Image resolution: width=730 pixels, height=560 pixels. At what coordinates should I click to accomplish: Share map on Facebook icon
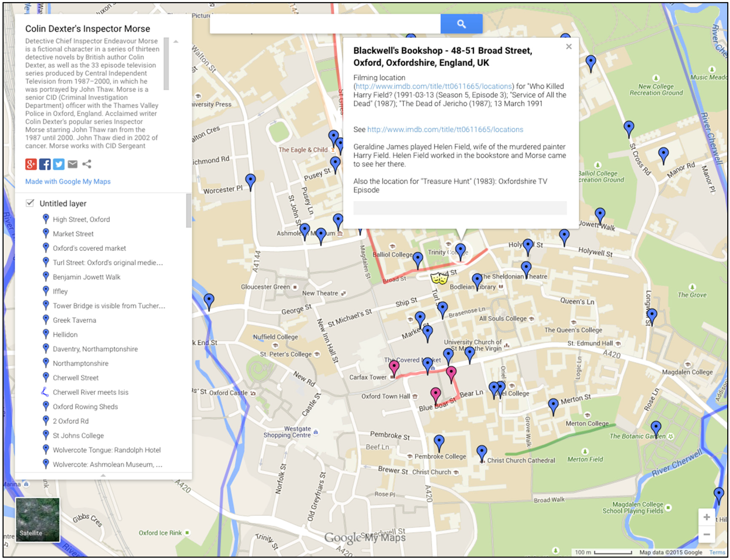coord(45,164)
